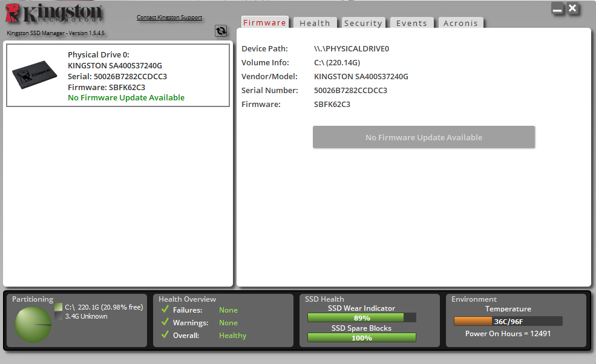Viewport: 596px width, 364px height.
Task: Click the C:\ (220.14G) volume value
Action: click(337, 63)
